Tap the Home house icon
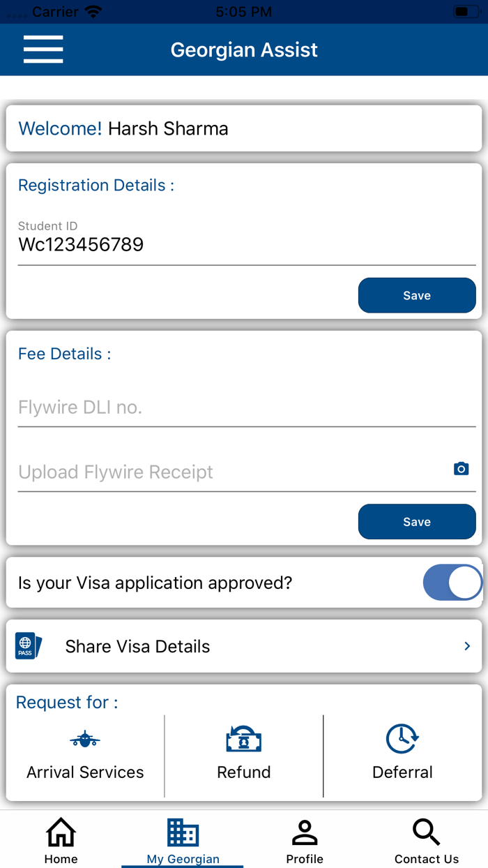 [61, 832]
